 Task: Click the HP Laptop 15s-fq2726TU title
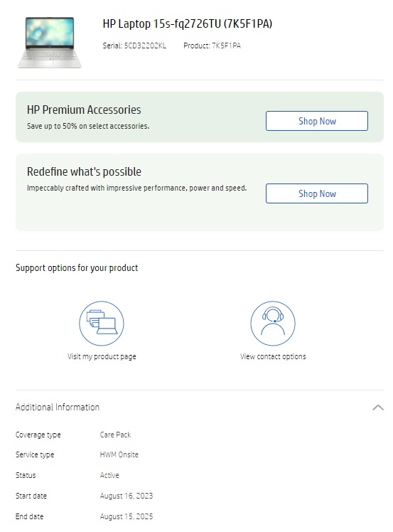point(187,23)
